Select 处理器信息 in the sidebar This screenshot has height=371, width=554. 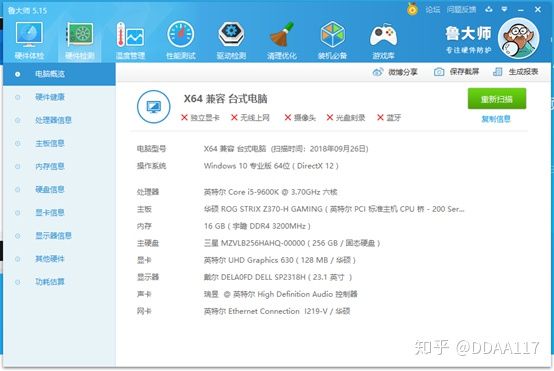point(59,120)
